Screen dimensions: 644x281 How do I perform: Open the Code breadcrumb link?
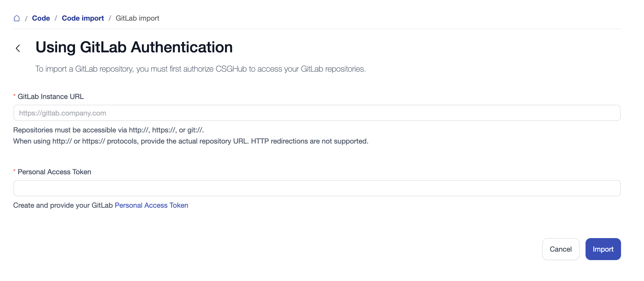[x=41, y=18]
